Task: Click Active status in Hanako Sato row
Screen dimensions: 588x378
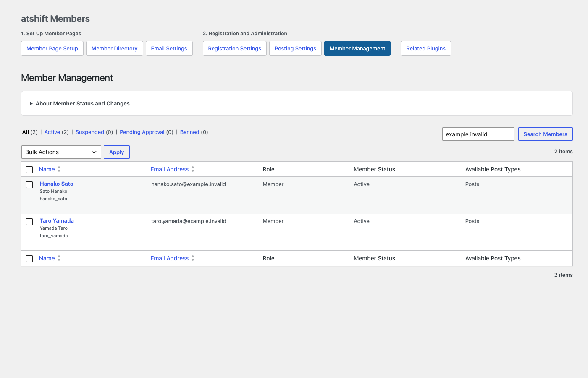Action: point(362,184)
